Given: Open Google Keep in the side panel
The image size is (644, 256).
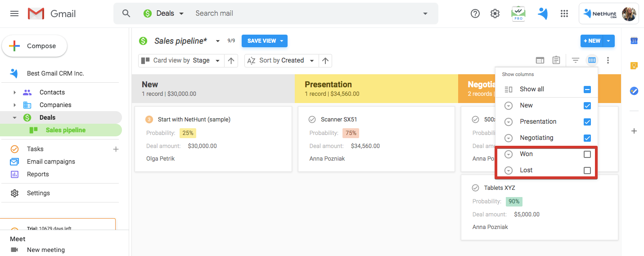Looking at the screenshot, I should [x=634, y=66].
